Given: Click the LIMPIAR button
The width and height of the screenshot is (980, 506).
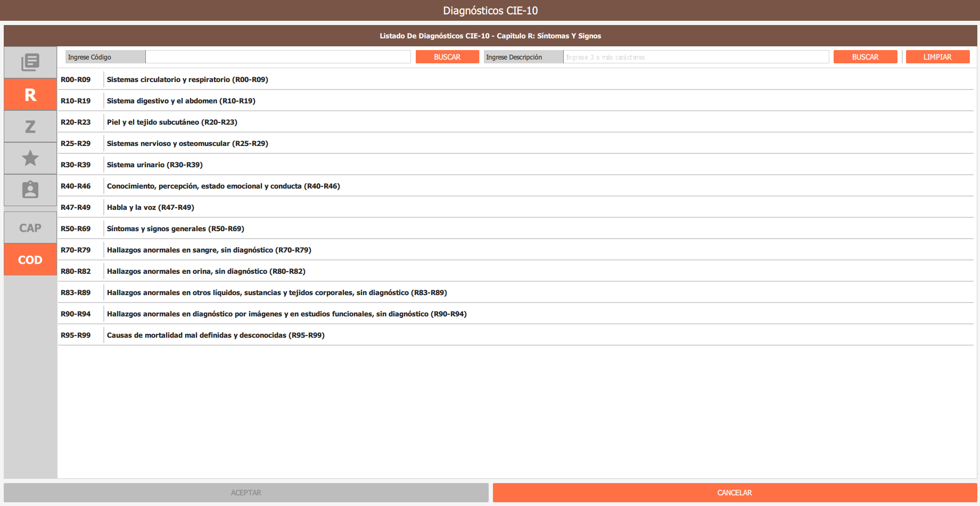Looking at the screenshot, I should [937, 57].
